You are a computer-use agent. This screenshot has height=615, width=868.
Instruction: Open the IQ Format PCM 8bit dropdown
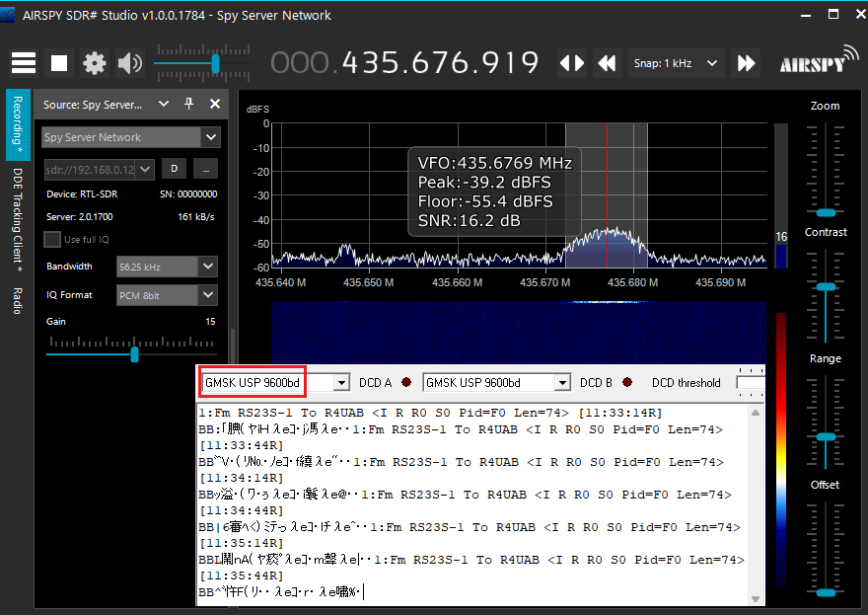click(167, 295)
